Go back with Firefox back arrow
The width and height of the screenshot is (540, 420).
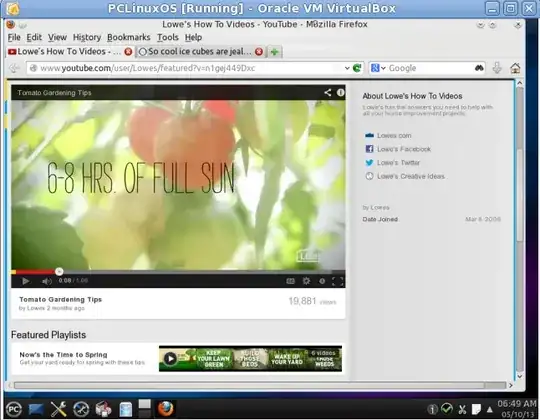point(14,68)
